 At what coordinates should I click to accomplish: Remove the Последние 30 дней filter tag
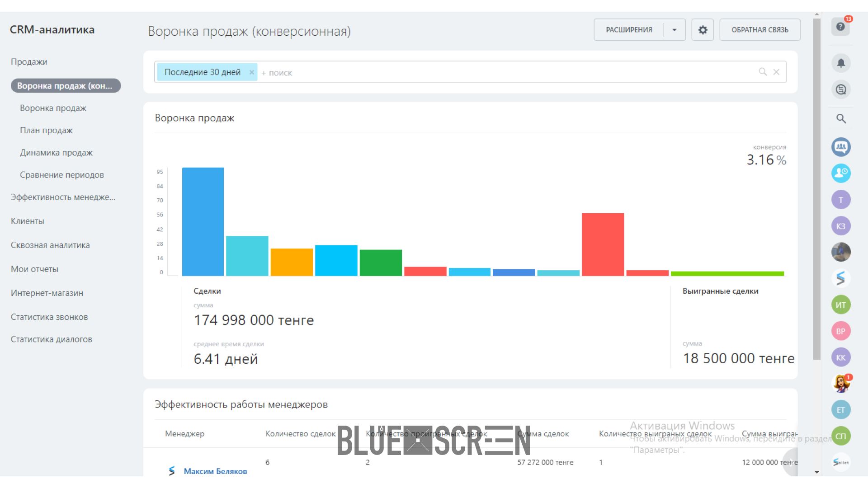click(252, 72)
